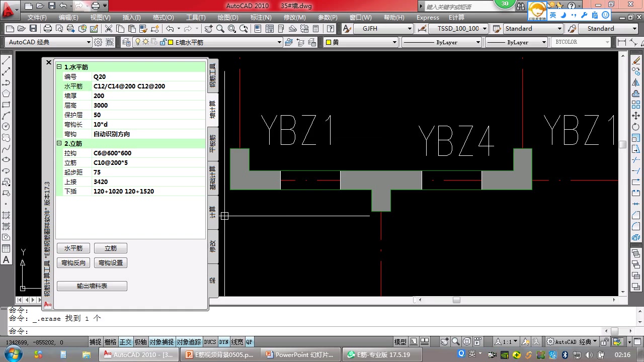The image size is (644, 362).
Task: Toggle 对象捕捉 object snap in status bar
Action: [162, 342]
